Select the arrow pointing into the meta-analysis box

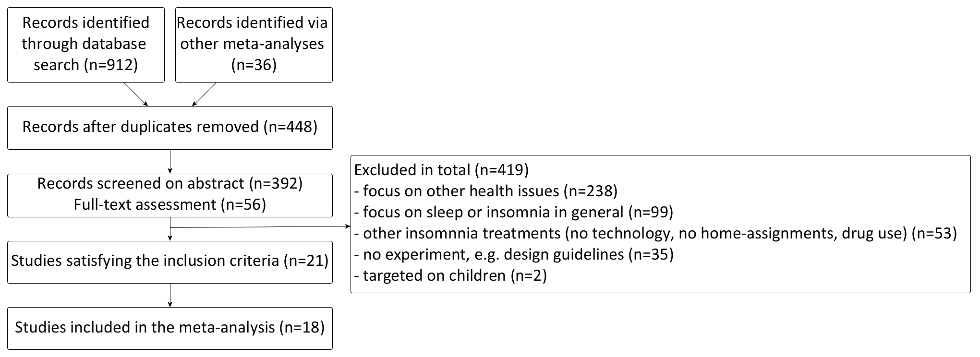click(170, 295)
